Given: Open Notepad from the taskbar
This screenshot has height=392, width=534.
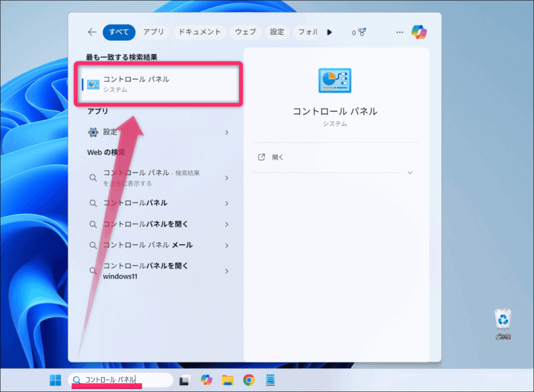Looking at the screenshot, I should point(270,380).
